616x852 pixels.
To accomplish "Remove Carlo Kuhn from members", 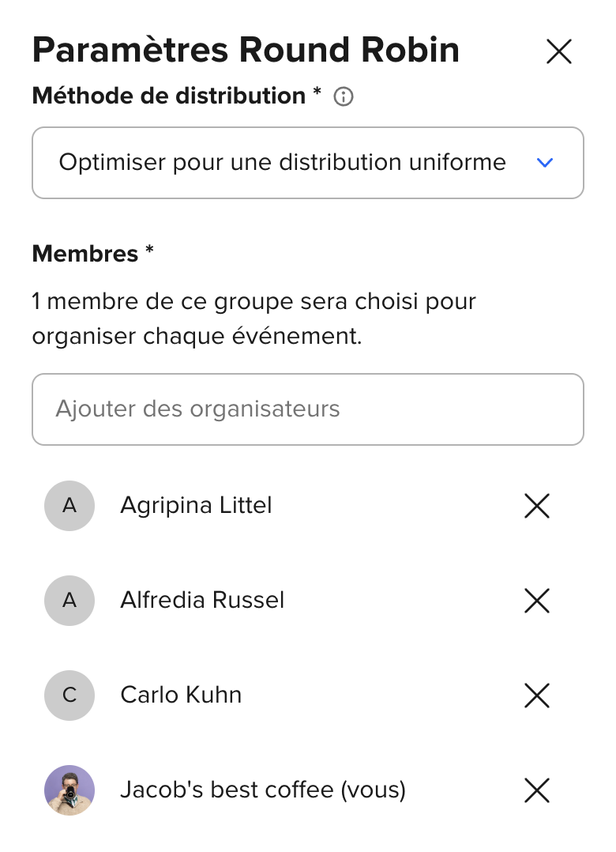I will coord(537,696).
